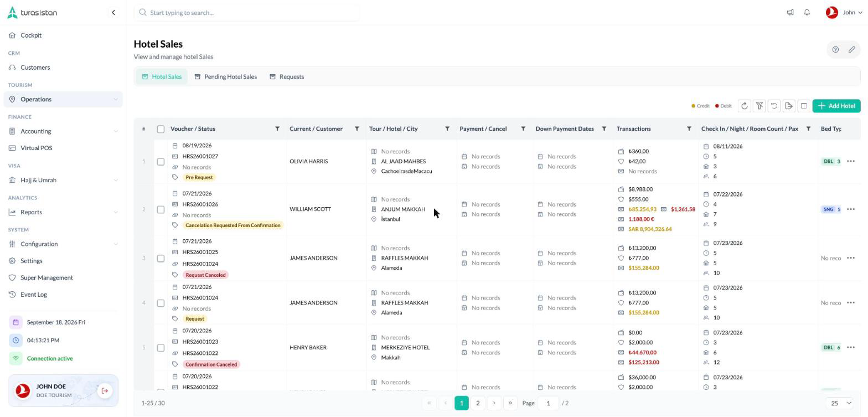Screen dimensions: 868x417
Task: Filter the Voucher / Status column
Action: 277,129
